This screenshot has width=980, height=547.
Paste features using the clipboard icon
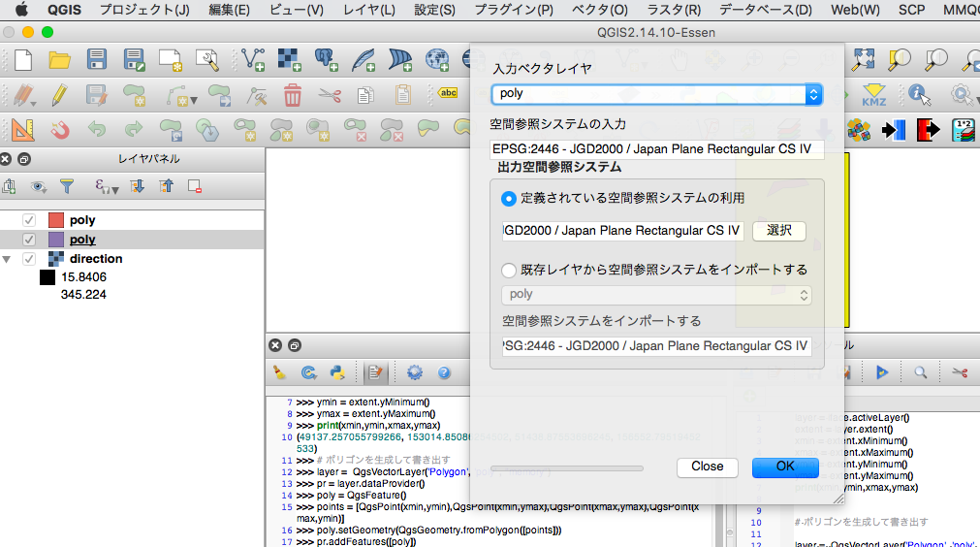click(x=403, y=95)
